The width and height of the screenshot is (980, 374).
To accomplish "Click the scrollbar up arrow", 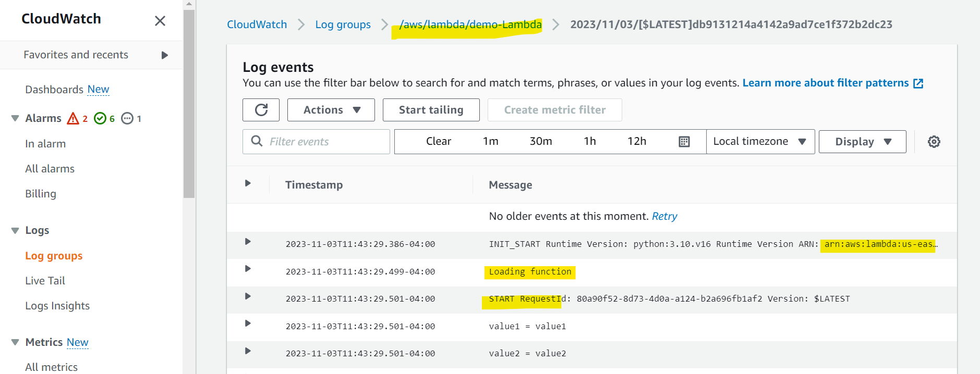I will coord(189,4).
